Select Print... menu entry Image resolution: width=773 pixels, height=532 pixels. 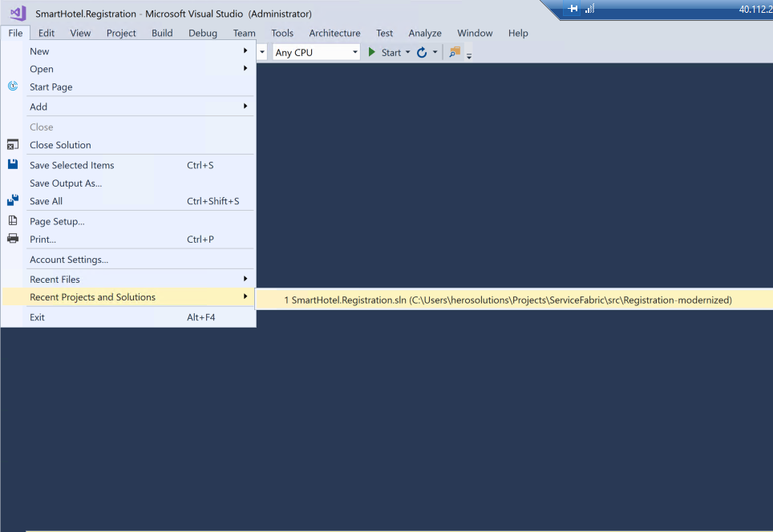pyautogui.click(x=128, y=240)
